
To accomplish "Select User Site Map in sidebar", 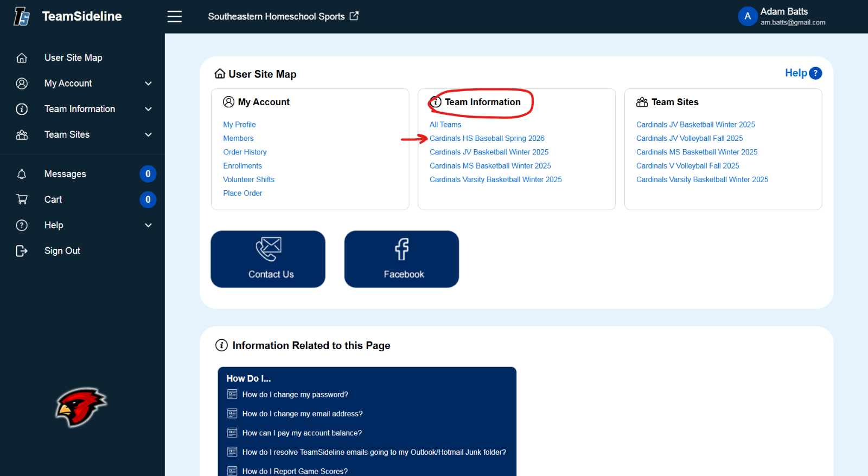I will click(x=73, y=57).
